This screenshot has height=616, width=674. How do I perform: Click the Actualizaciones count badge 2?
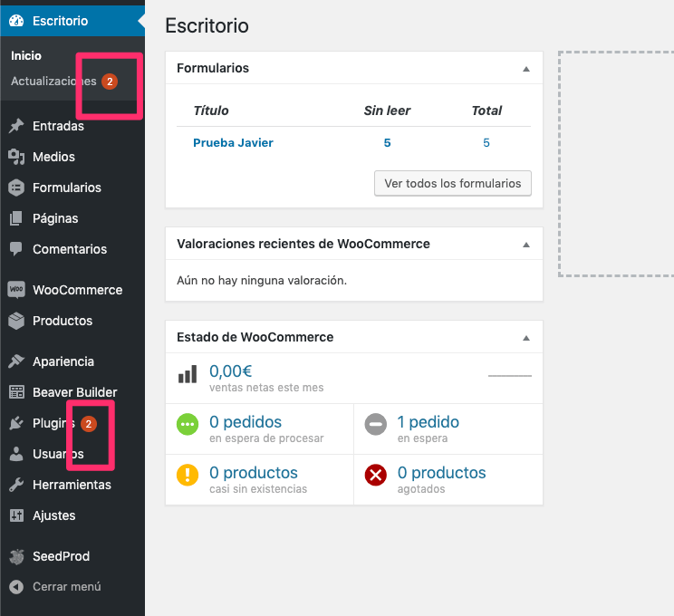coord(110,82)
